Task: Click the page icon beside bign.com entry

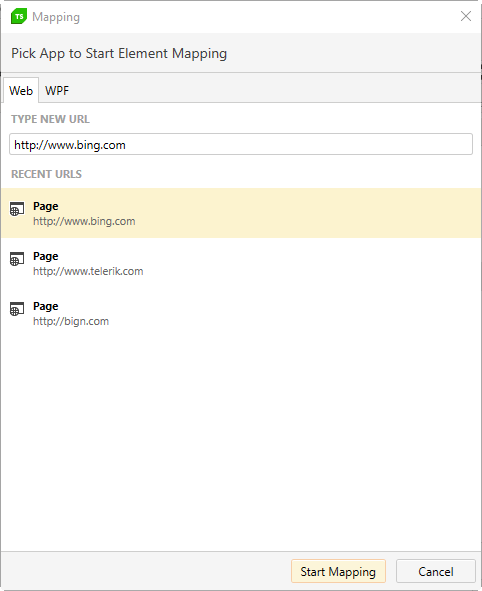Action: coord(17,309)
